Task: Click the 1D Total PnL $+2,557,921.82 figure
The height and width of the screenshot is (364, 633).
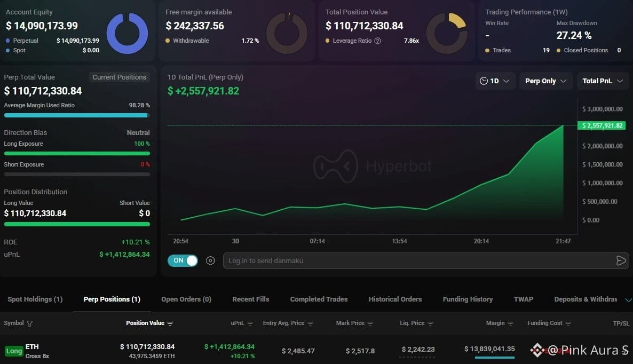Action: tap(203, 91)
